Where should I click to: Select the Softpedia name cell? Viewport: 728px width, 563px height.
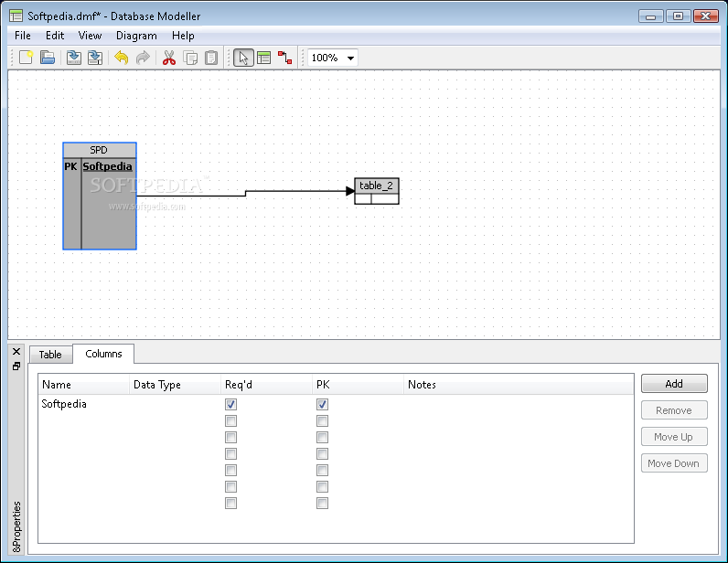click(83, 404)
